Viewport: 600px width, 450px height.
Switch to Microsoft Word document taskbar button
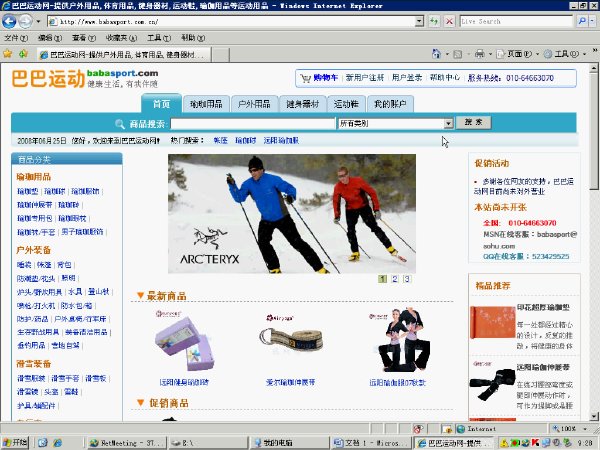click(372, 443)
